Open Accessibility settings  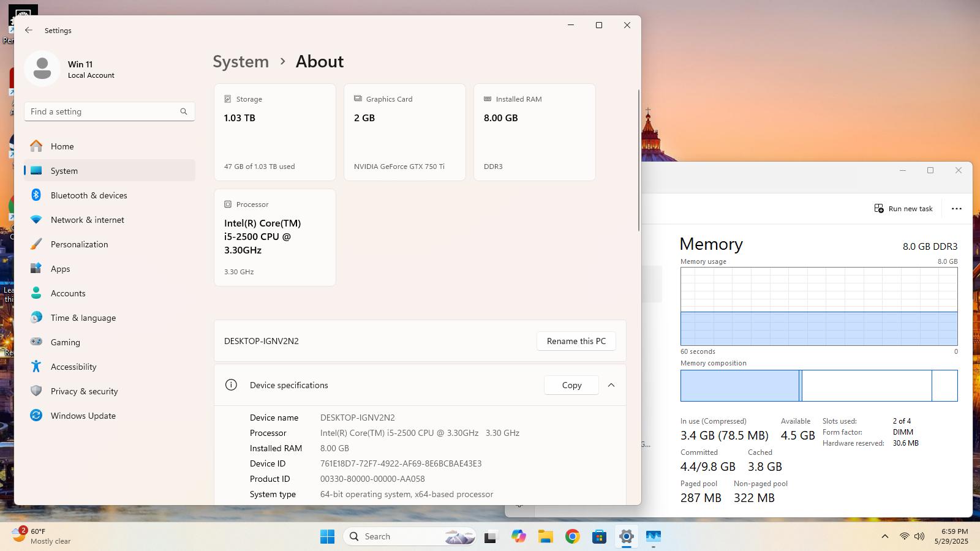coord(110,367)
